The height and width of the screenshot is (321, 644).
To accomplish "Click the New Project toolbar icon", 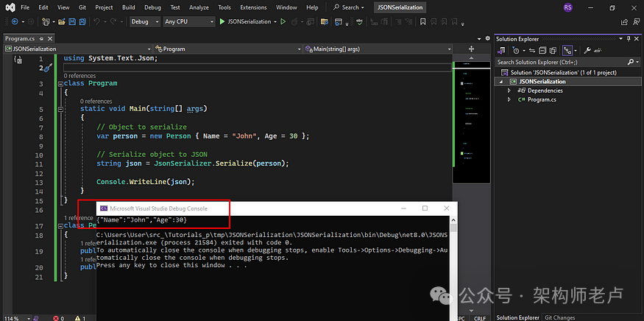I will tap(46, 22).
